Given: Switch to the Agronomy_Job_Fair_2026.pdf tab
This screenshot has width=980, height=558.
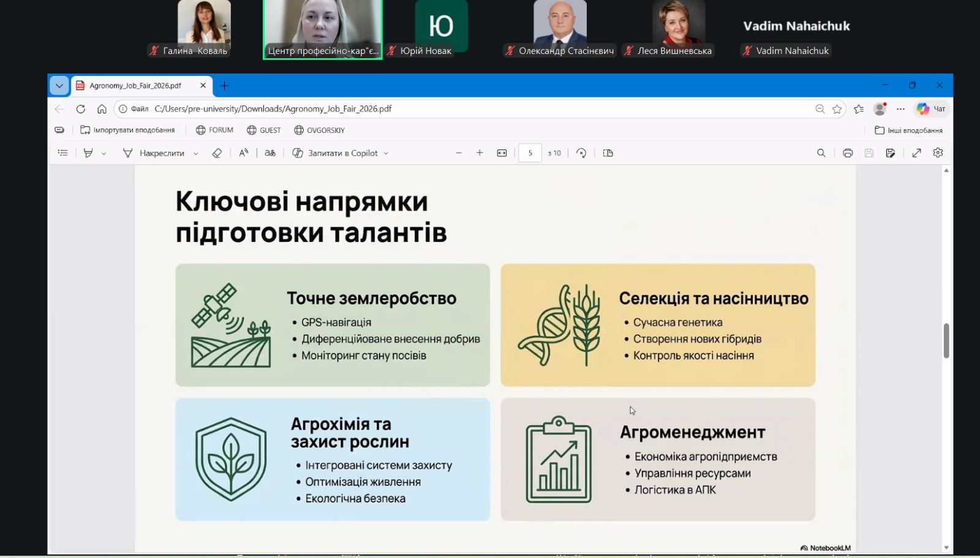Looking at the screenshot, I should [x=135, y=86].
